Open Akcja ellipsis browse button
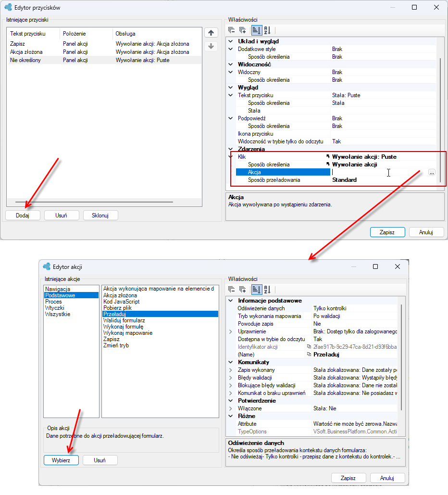Screen dimensions: 448x495 point(432,172)
